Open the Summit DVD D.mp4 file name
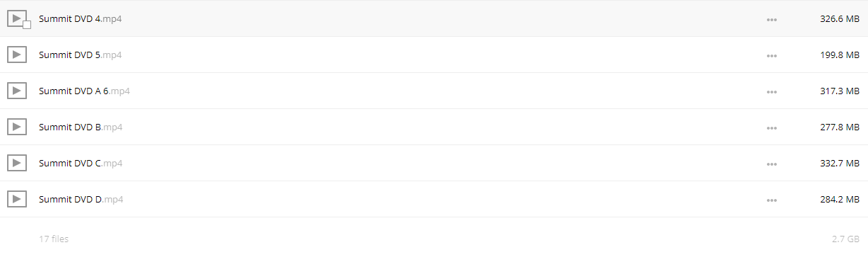The image size is (868, 262). click(x=81, y=199)
